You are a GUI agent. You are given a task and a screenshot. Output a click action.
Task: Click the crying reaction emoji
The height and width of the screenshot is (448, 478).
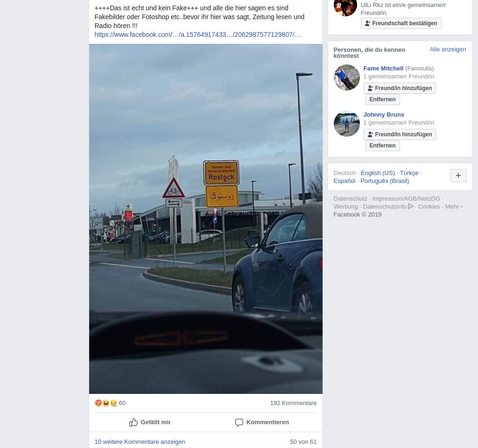tap(113, 403)
